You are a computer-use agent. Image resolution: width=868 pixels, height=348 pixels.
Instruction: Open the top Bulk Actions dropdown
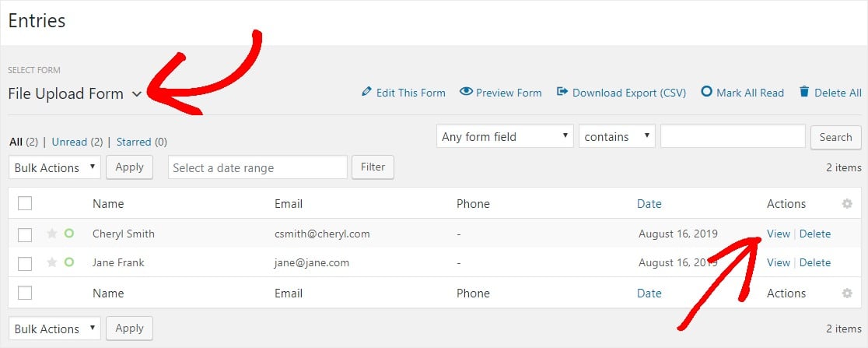(54, 167)
